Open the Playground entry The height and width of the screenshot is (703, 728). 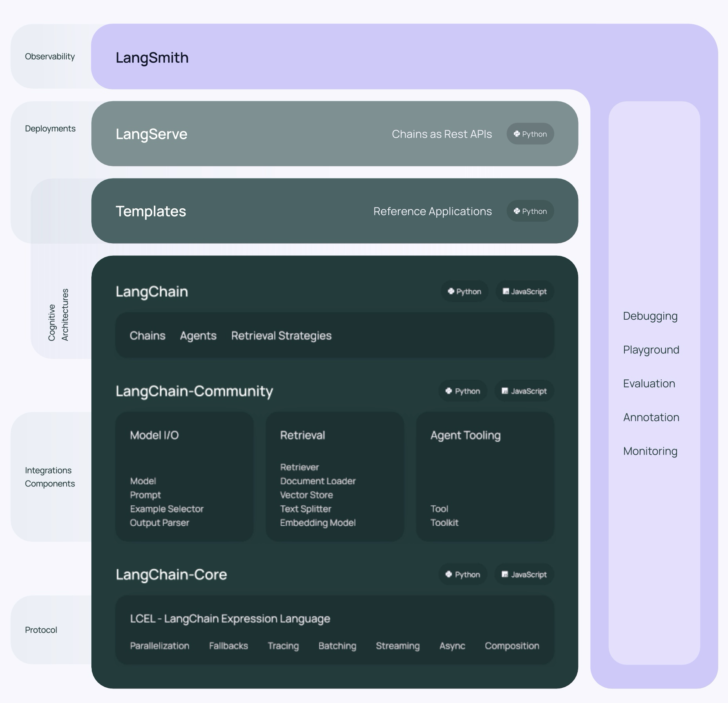point(651,350)
